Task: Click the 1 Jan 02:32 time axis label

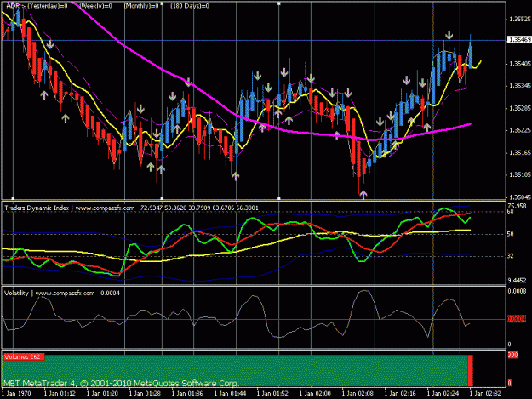Action: [x=485, y=394]
